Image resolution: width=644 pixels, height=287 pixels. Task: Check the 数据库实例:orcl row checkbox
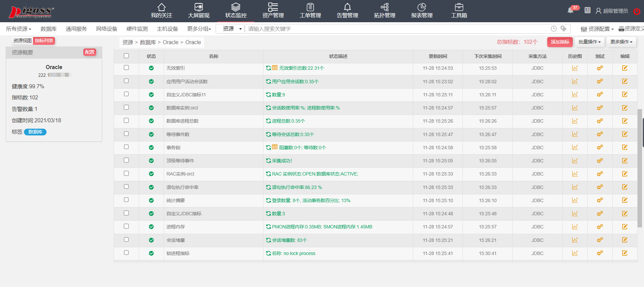click(126, 107)
